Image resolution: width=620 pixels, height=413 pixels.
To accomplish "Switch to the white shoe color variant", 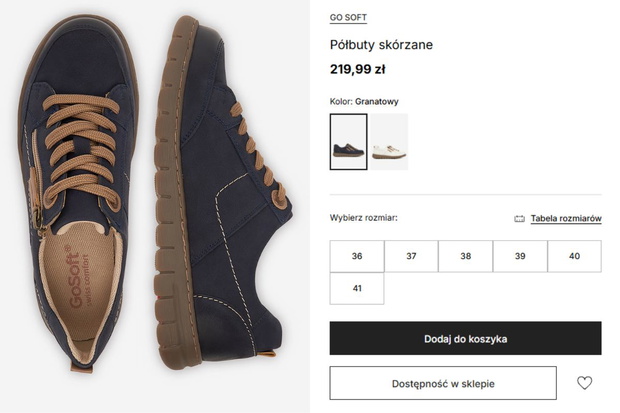I will pyautogui.click(x=389, y=142).
